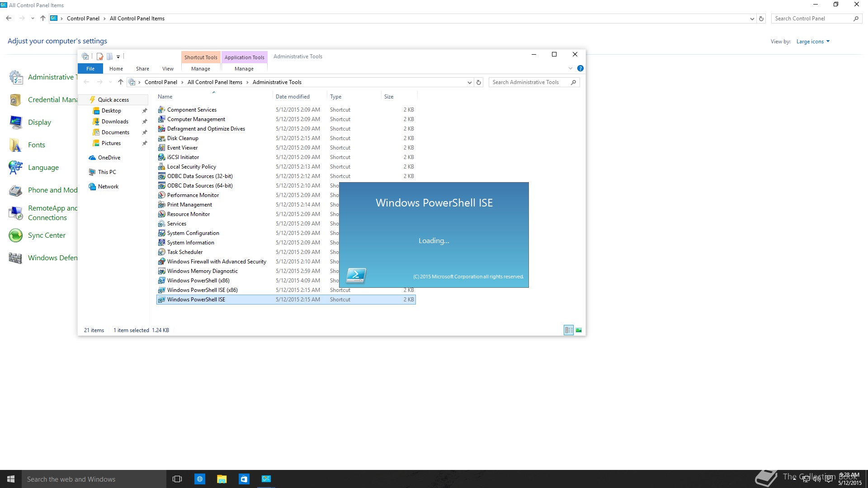Expand the ribbon with chevron arrow
868x488 pixels.
coord(571,68)
